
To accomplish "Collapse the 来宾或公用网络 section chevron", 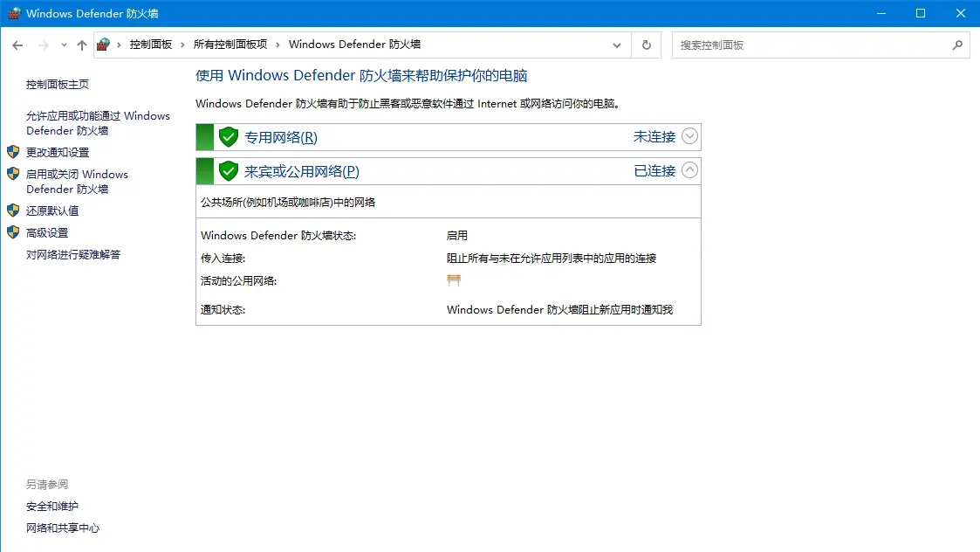I will (689, 170).
